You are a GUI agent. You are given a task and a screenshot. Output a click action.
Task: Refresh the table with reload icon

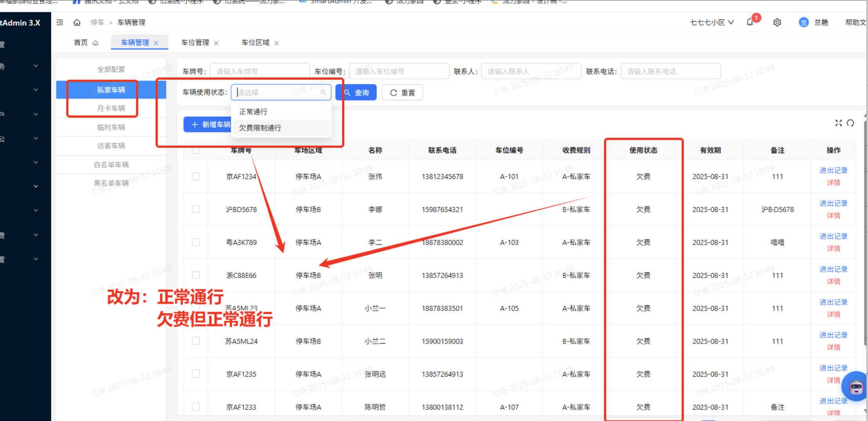point(850,123)
